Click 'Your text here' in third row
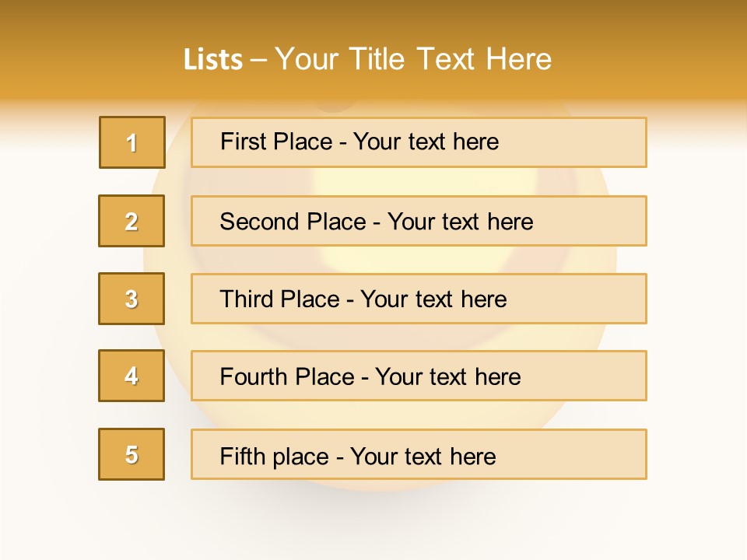 coord(433,299)
